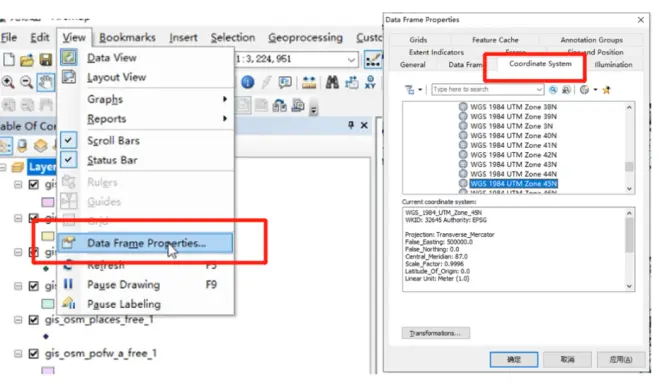The image size is (660, 388).
Task: Click List By Source icon
Action: pyautogui.click(x=23, y=146)
